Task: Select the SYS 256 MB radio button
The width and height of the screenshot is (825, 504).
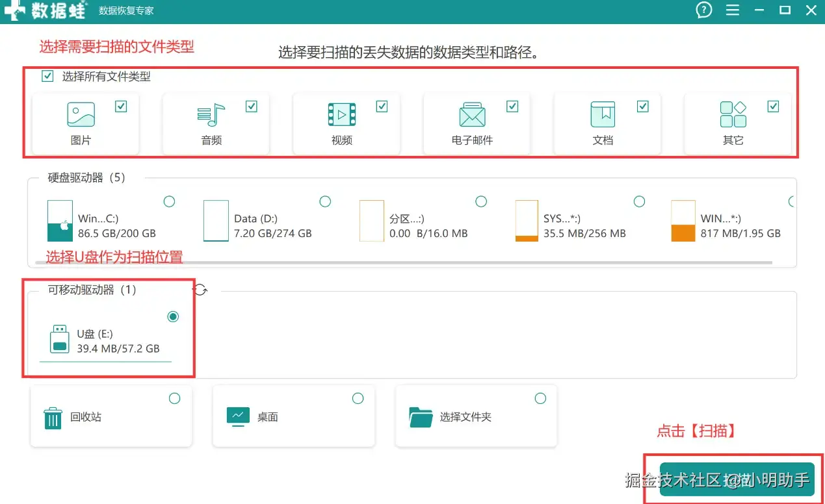Action: tap(639, 201)
